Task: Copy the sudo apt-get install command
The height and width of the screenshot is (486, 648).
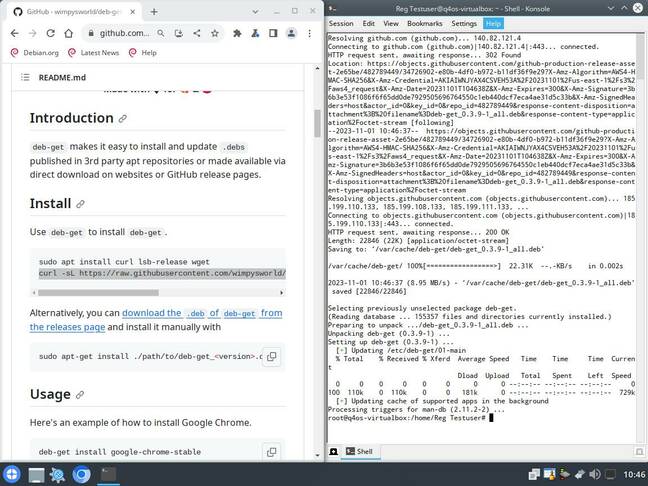Action: (x=272, y=357)
